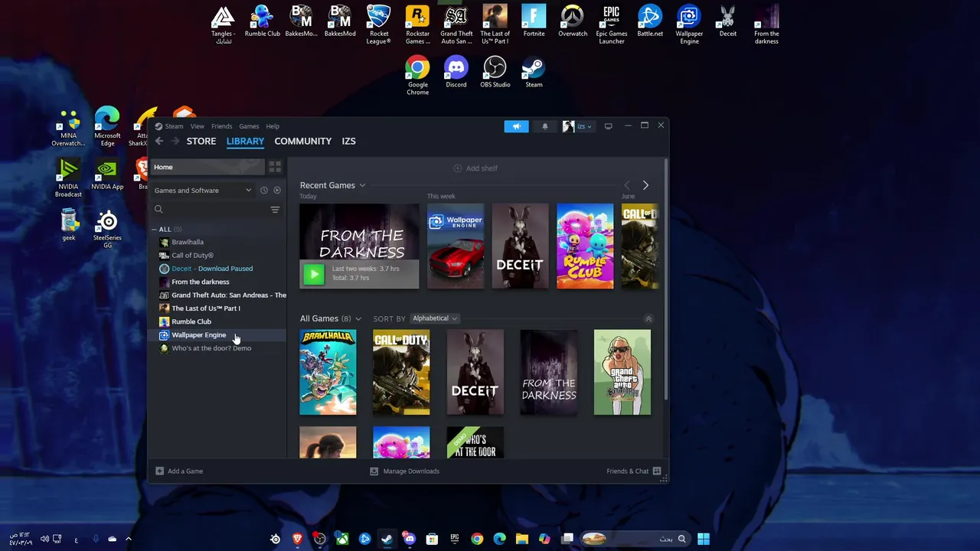Change sort order from Alphabetical dropdown

434,318
